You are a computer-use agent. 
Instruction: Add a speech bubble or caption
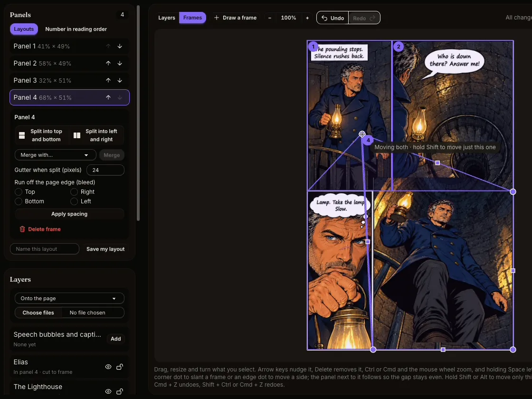116,339
